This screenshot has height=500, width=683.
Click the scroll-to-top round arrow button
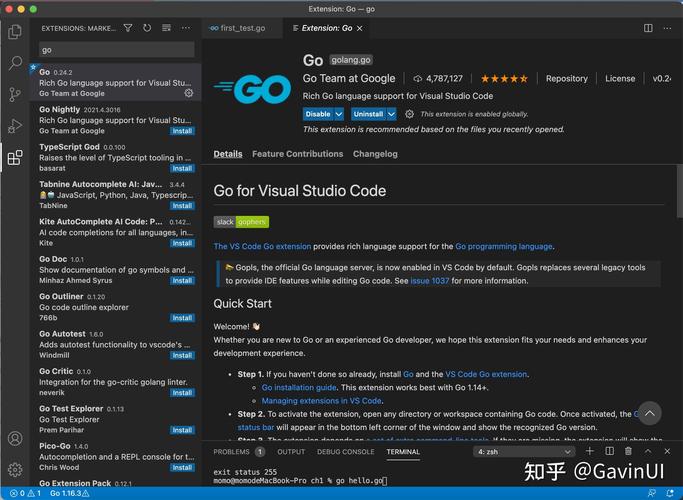(649, 413)
